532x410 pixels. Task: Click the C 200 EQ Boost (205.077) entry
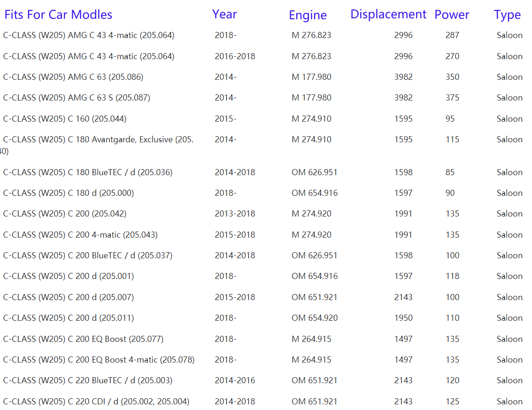tap(83, 339)
